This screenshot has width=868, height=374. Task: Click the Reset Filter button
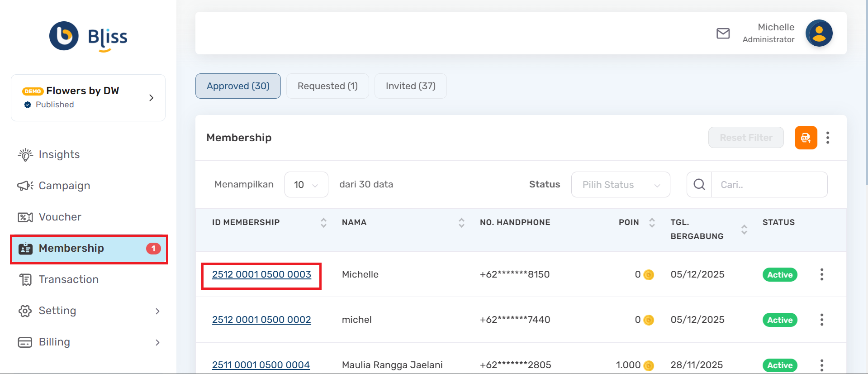point(745,138)
